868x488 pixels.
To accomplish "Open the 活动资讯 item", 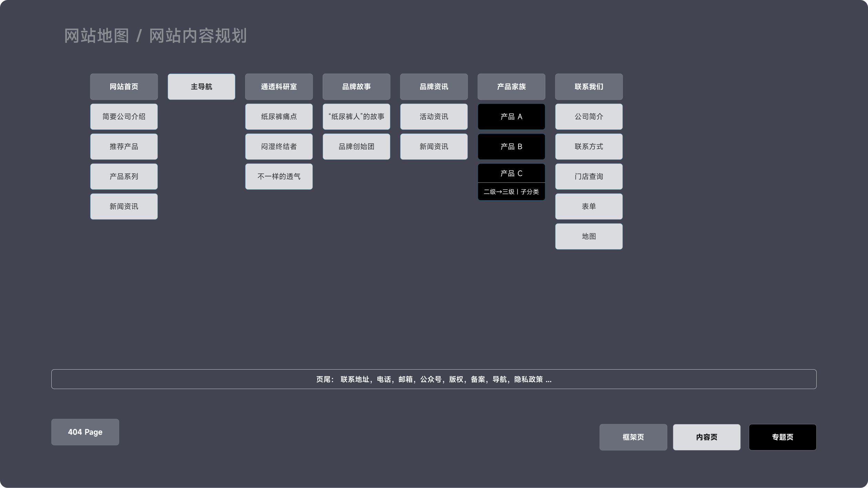I will coord(434,117).
